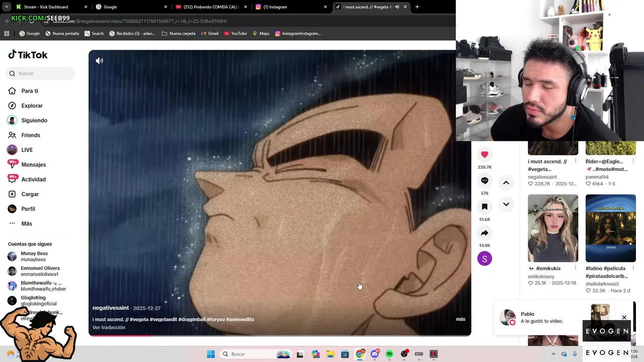Click the TikTok logo
The width and height of the screenshot is (644, 362).
pyautogui.click(x=28, y=55)
